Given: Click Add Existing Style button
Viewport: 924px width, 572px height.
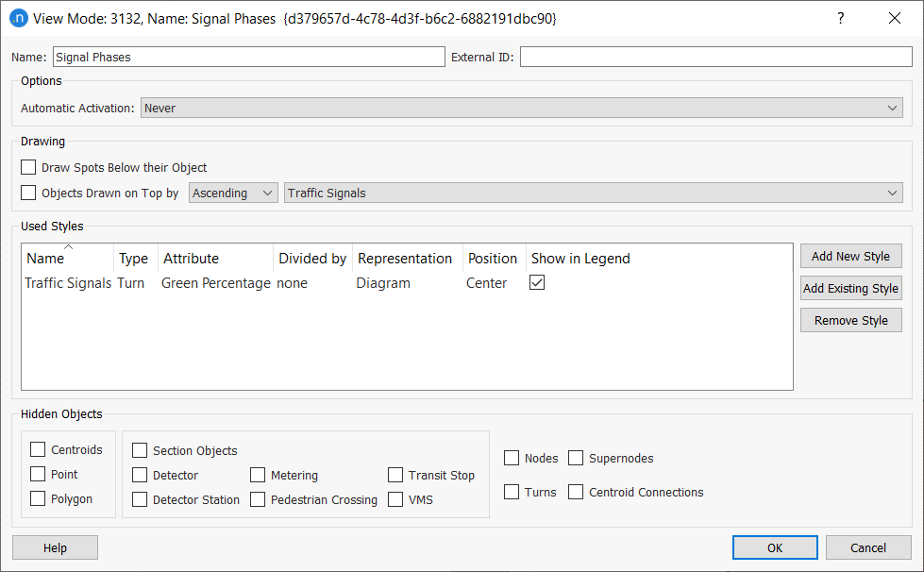Looking at the screenshot, I should (850, 289).
